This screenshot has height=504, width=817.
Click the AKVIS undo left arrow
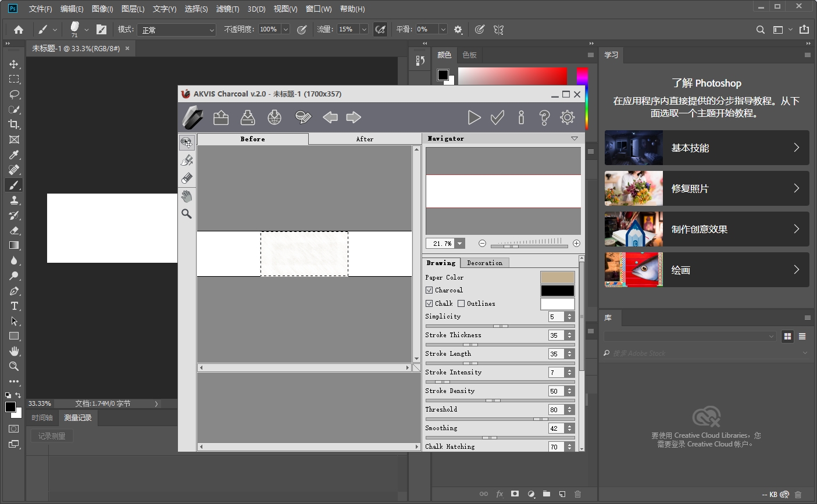pyautogui.click(x=330, y=118)
